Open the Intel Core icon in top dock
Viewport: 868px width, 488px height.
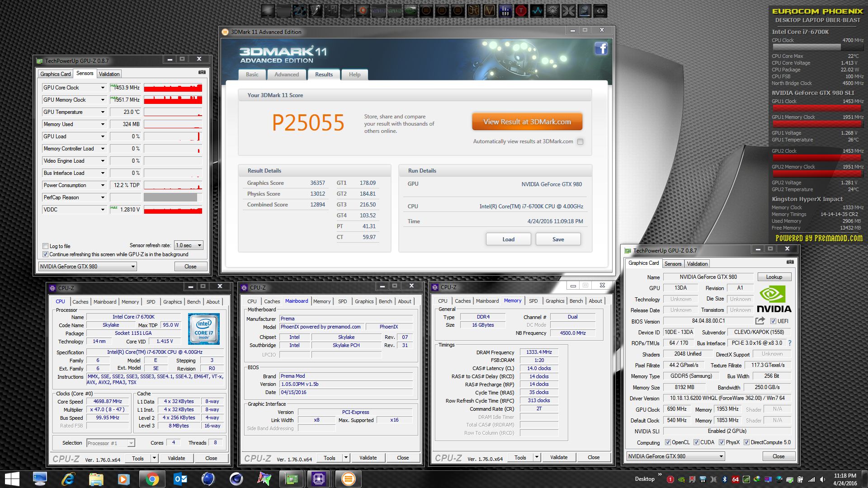pyautogui.click(x=585, y=10)
